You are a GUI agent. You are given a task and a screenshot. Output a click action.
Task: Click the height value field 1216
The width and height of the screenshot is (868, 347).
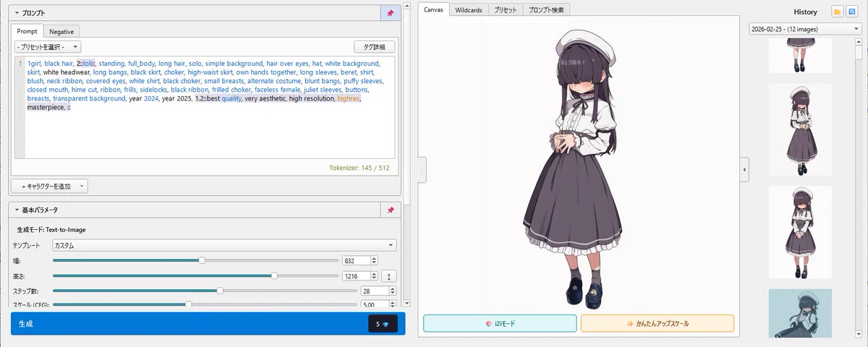click(x=355, y=275)
